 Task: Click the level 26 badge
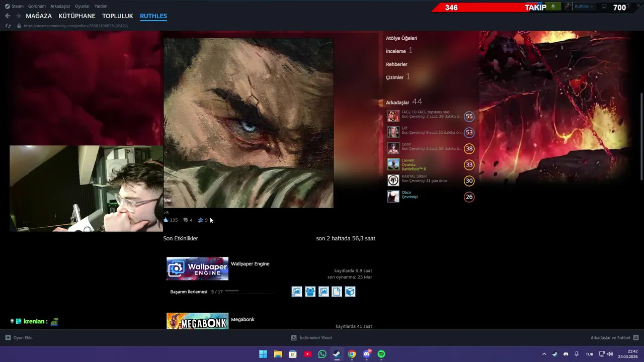(469, 197)
